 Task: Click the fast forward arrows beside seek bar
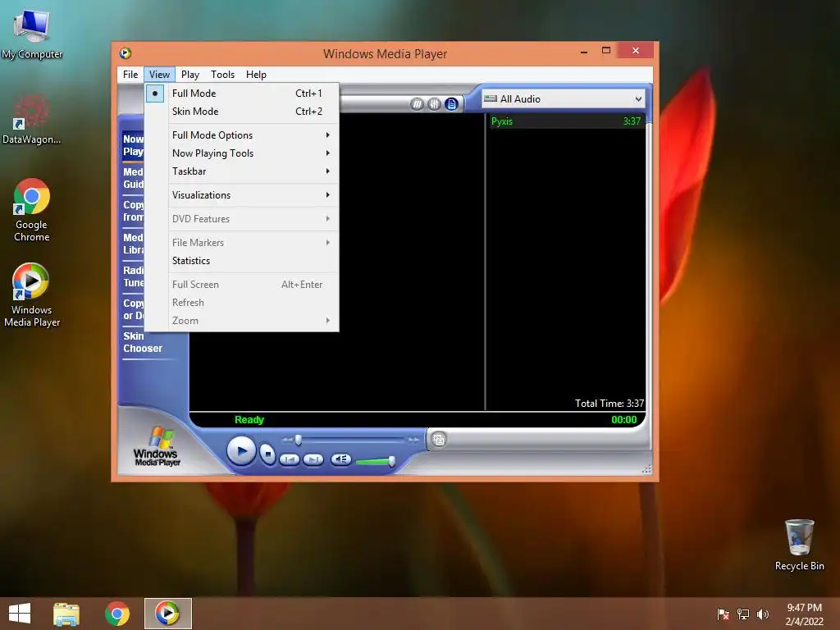tap(413, 440)
